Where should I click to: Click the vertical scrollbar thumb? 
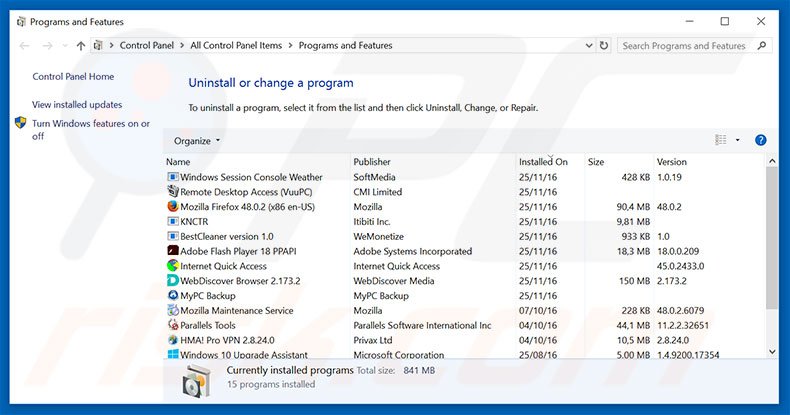(772, 238)
